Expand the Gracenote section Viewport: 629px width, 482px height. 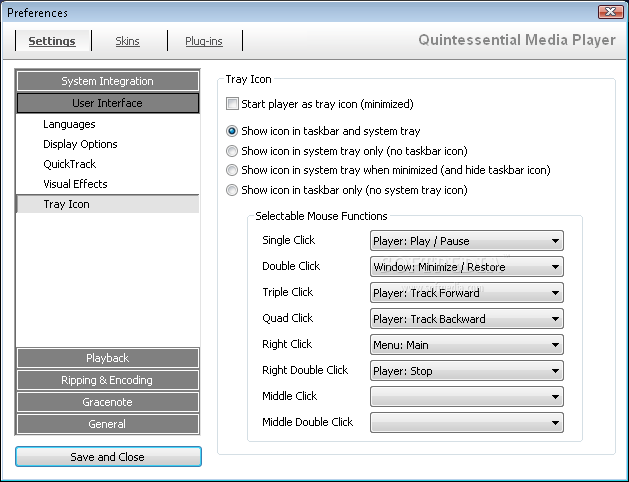coord(108,402)
